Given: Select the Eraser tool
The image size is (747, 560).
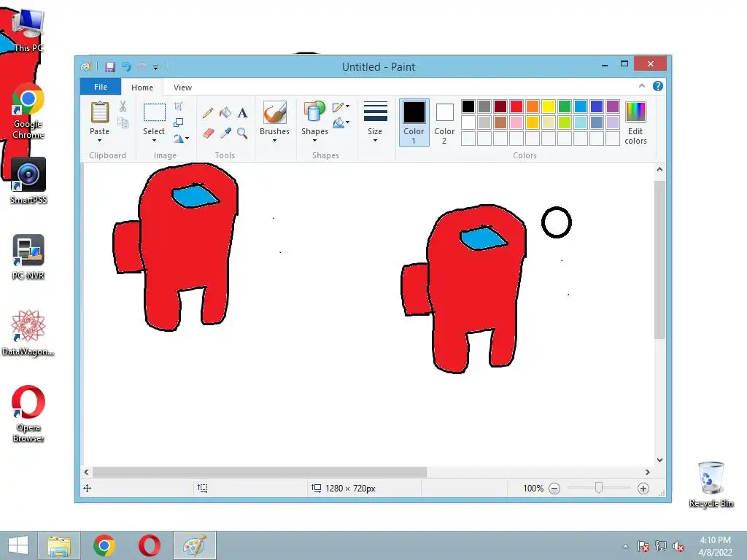Looking at the screenshot, I should pos(208,133).
